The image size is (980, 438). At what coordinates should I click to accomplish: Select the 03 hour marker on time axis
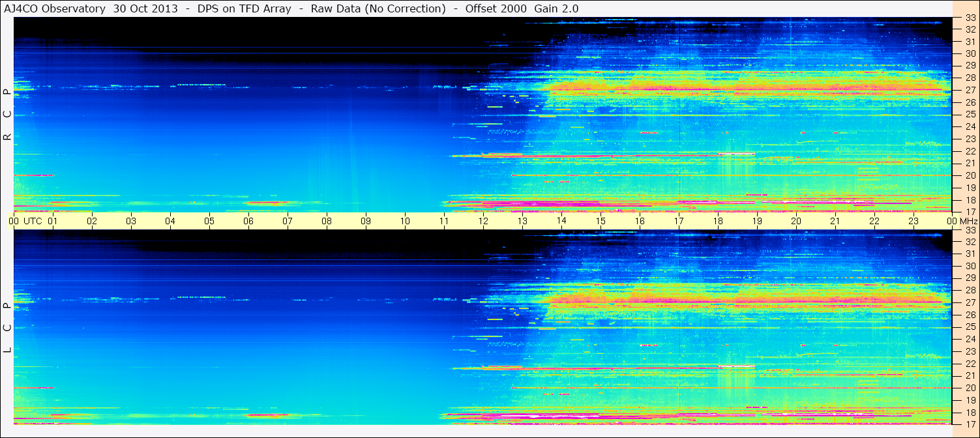click(131, 222)
